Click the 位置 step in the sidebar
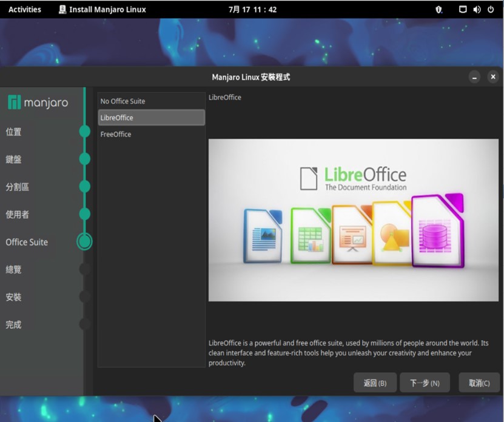504x422 pixels. pos(13,132)
